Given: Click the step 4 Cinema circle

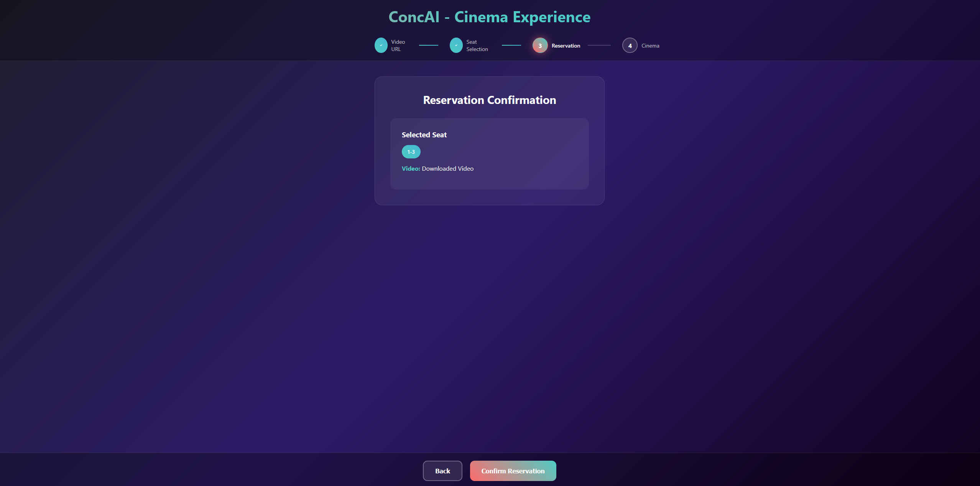Looking at the screenshot, I should tap(630, 45).
